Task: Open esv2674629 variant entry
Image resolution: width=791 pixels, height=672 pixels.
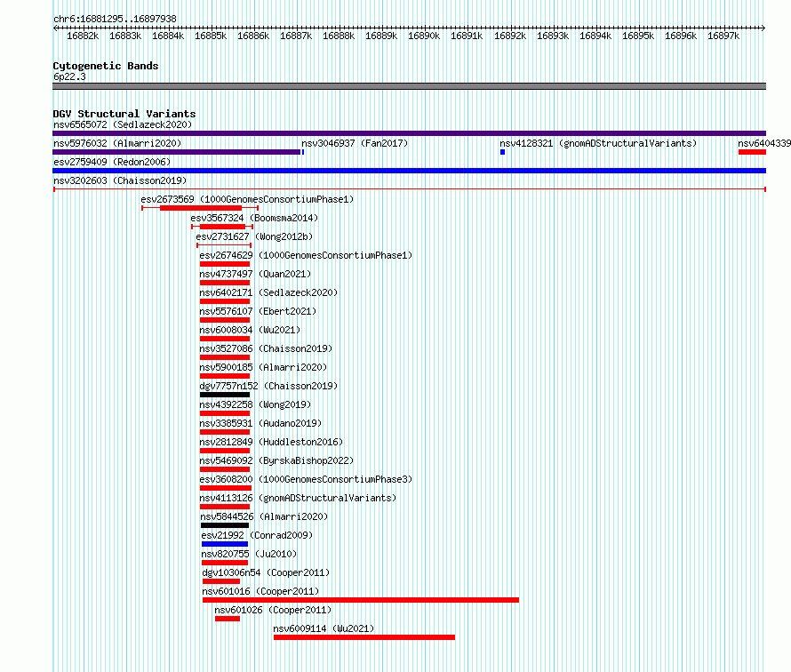Action: [306, 255]
